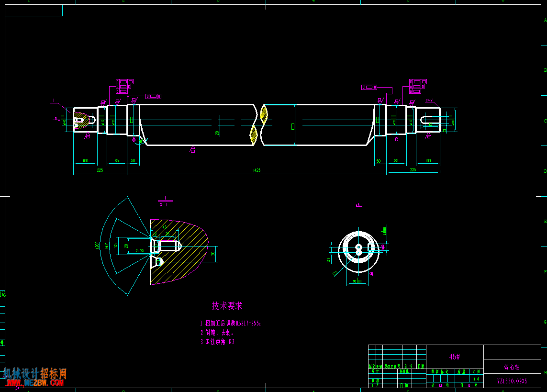Viewport: 547px width, 392px height.
Task: Select surface roughness symbol below main shaft body
Action: (193, 150)
